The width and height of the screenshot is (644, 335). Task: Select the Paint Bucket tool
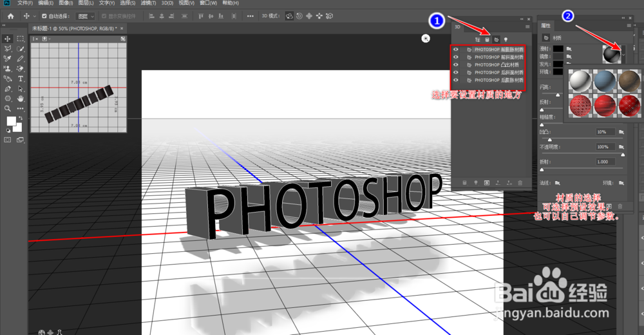pos(7,79)
